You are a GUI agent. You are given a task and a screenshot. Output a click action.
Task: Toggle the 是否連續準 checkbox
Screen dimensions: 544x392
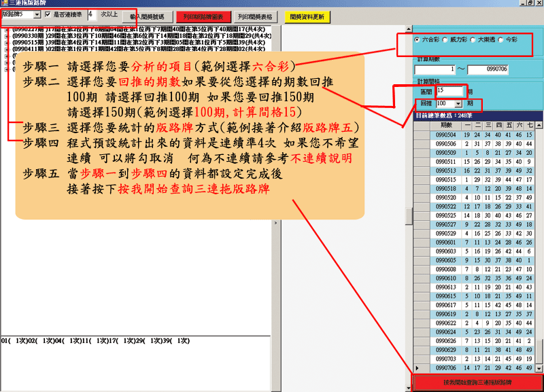[x=47, y=14]
